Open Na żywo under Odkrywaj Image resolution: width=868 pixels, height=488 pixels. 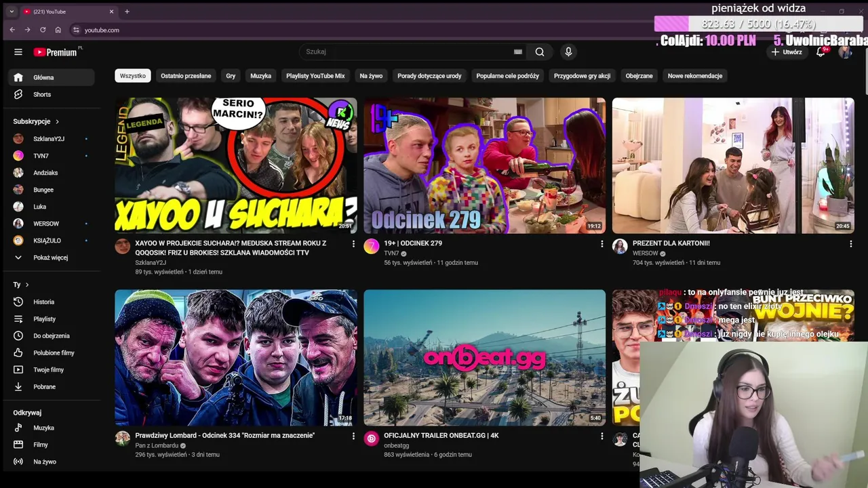[x=52, y=462]
